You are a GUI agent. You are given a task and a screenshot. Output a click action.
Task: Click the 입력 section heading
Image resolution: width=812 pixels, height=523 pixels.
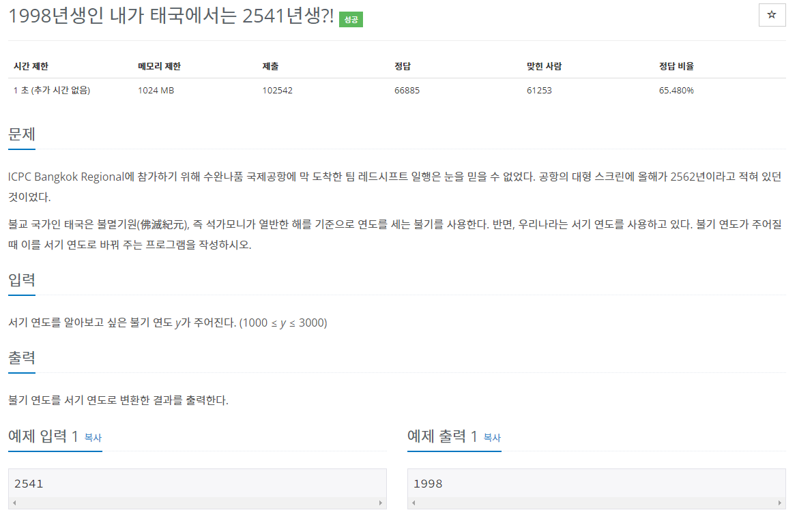[x=22, y=280]
